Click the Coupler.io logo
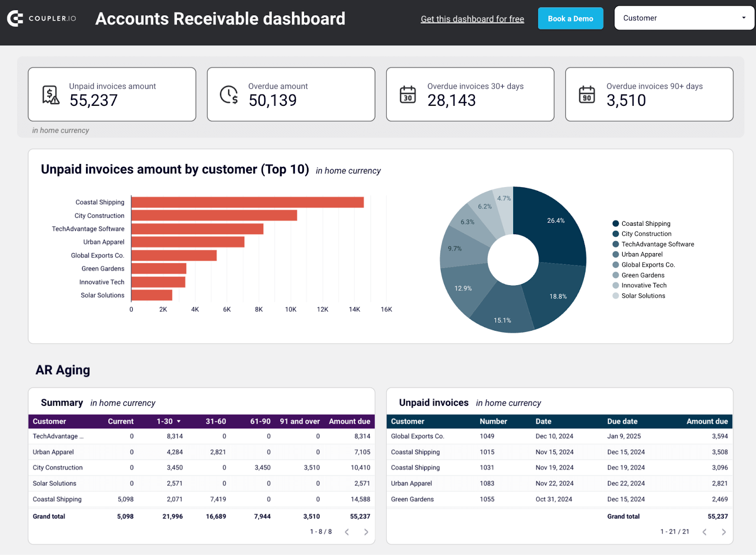 click(42, 18)
